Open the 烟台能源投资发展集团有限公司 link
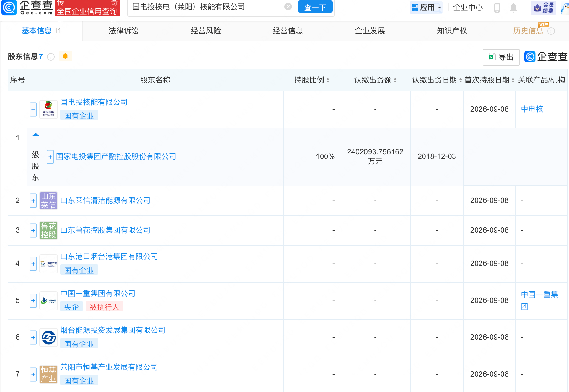Image resolution: width=569 pixels, height=392 pixels. 113,330
